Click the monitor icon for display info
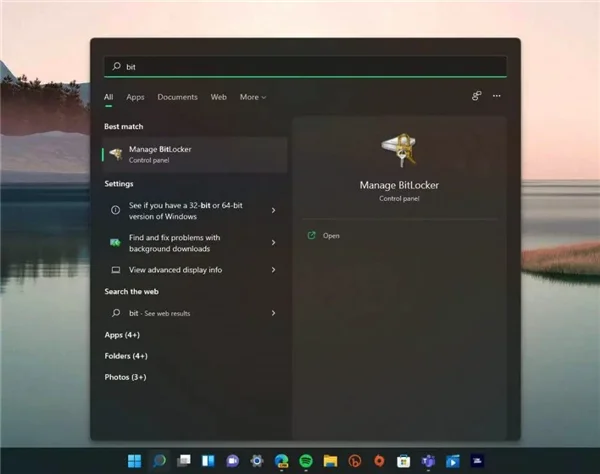Image resolution: width=600 pixels, height=474 pixels. click(x=116, y=270)
